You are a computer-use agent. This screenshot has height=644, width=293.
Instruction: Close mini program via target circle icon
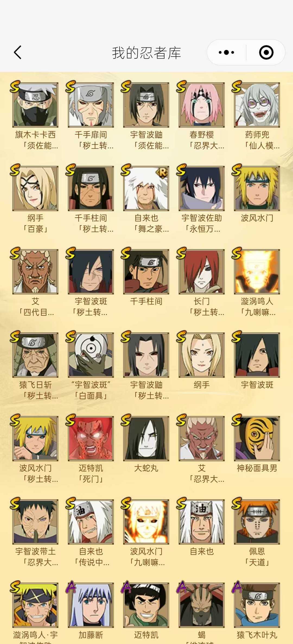click(266, 52)
